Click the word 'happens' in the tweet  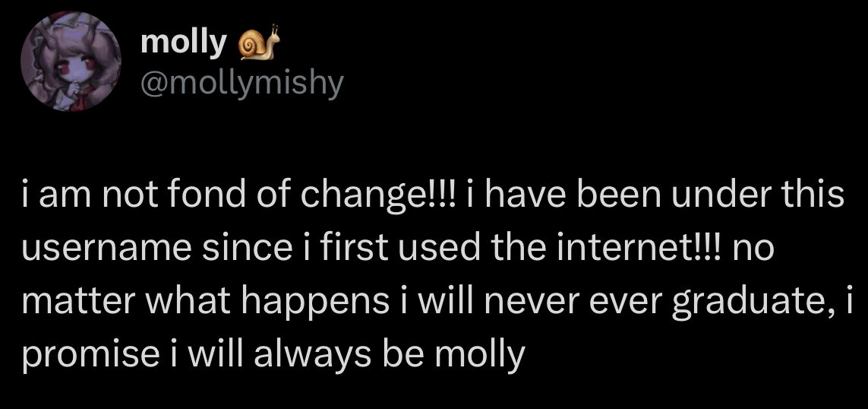tap(315, 303)
